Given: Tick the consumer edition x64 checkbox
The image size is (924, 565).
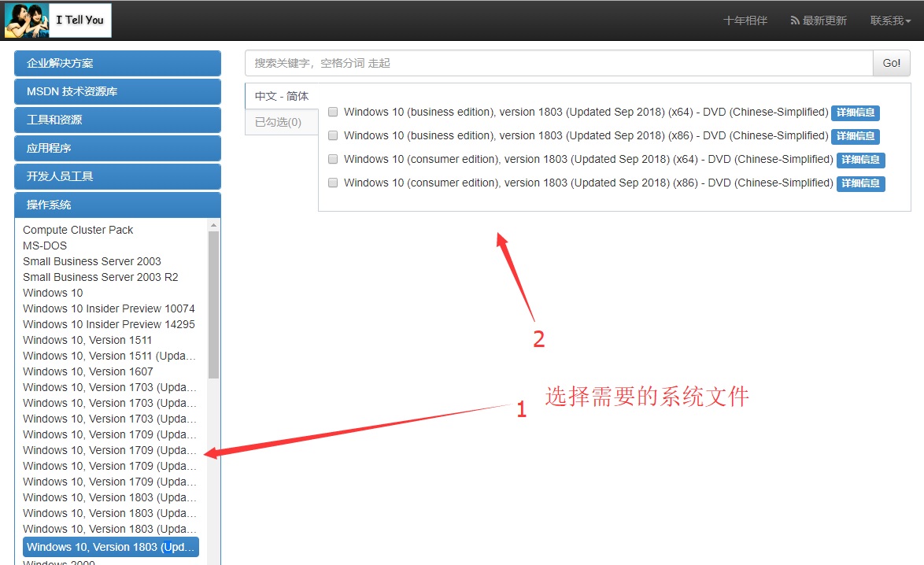Looking at the screenshot, I should pyautogui.click(x=333, y=159).
